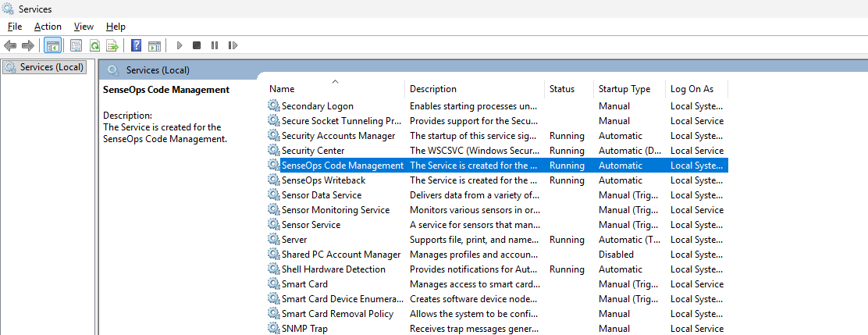Open the Help menu

tap(116, 27)
